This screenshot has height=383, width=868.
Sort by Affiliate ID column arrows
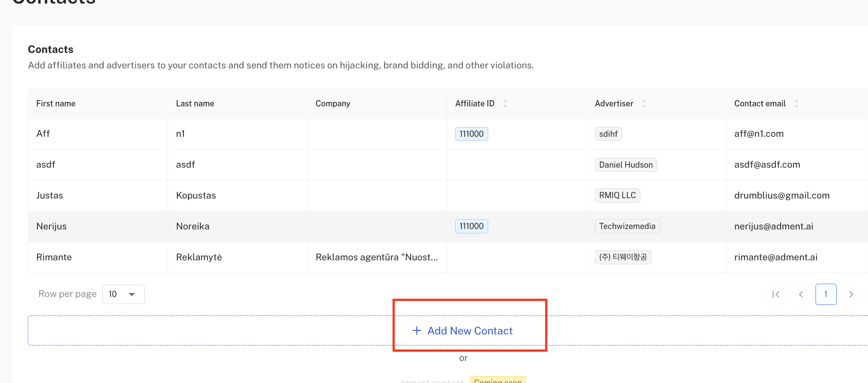(x=505, y=104)
